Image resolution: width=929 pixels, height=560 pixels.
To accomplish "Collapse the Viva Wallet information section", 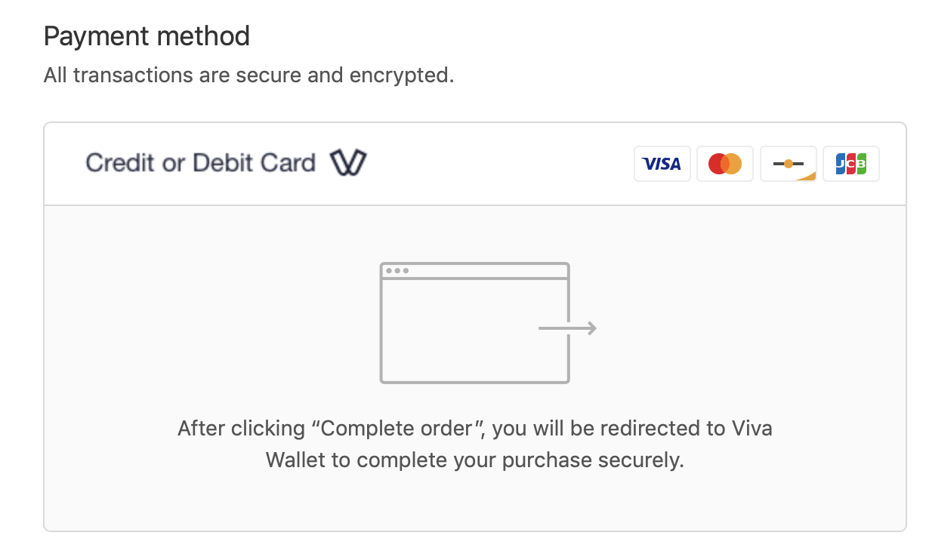I will point(474,163).
